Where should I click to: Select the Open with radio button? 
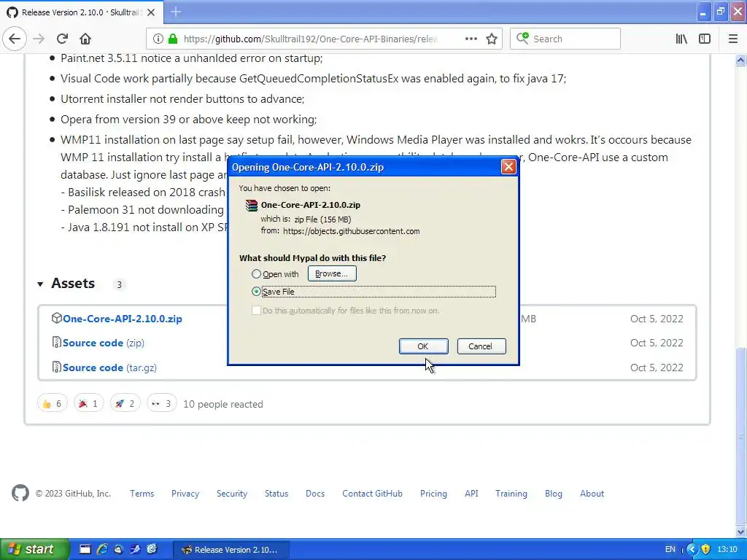pyautogui.click(x=256, y=274)
